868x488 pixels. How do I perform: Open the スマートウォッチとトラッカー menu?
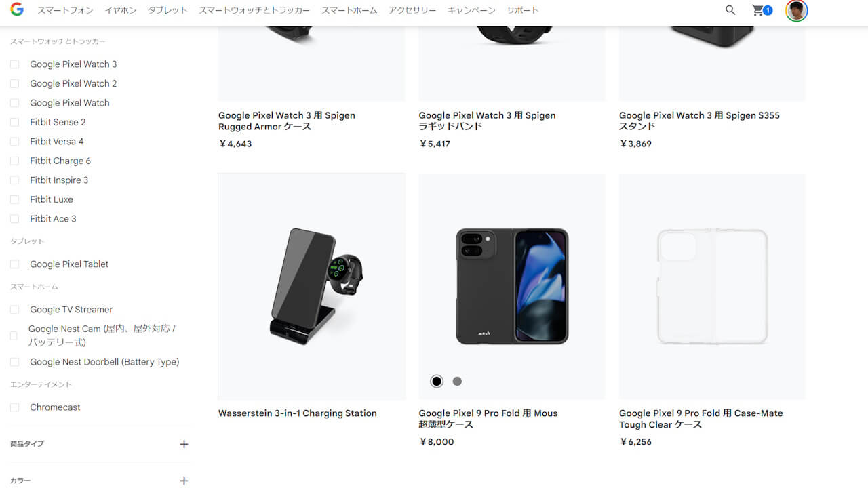(x=254, y=10)
